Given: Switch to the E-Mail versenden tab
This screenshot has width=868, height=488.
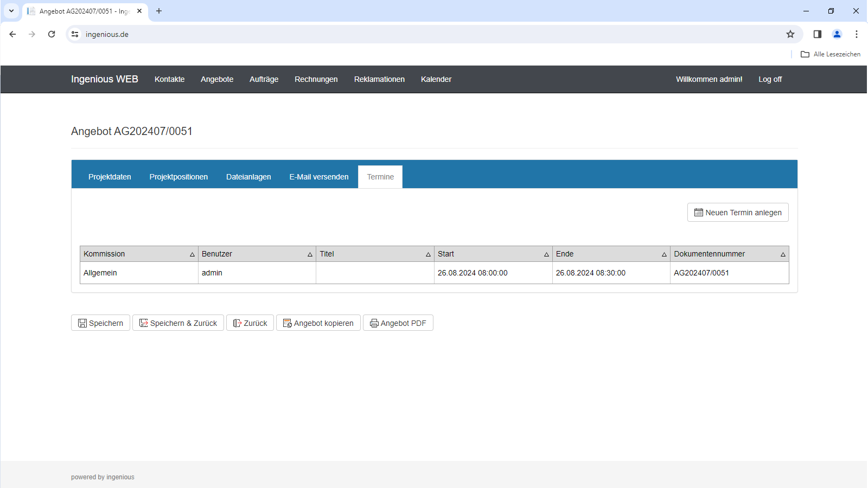Looking at the screenshot, I should pos(319,177).
